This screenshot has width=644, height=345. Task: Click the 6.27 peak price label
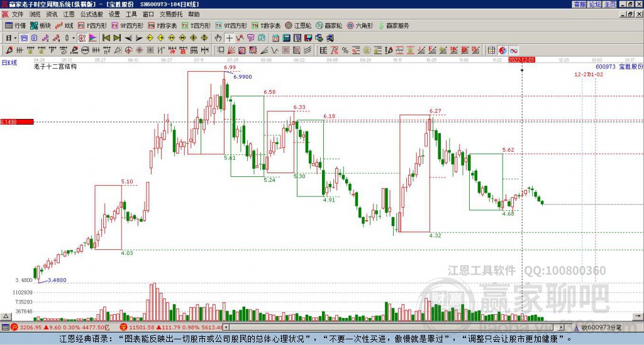coord(435,111)
